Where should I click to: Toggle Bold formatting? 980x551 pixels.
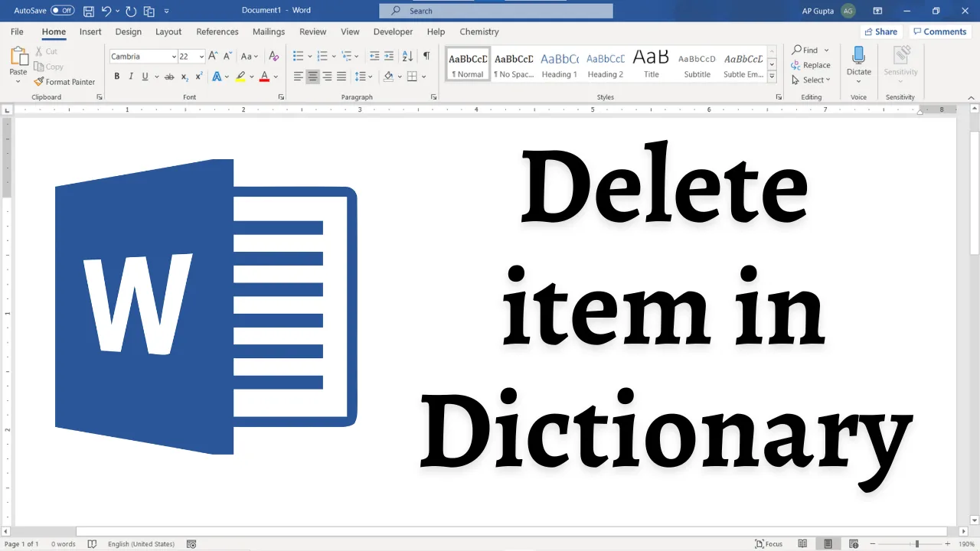[x=117, y=76]
